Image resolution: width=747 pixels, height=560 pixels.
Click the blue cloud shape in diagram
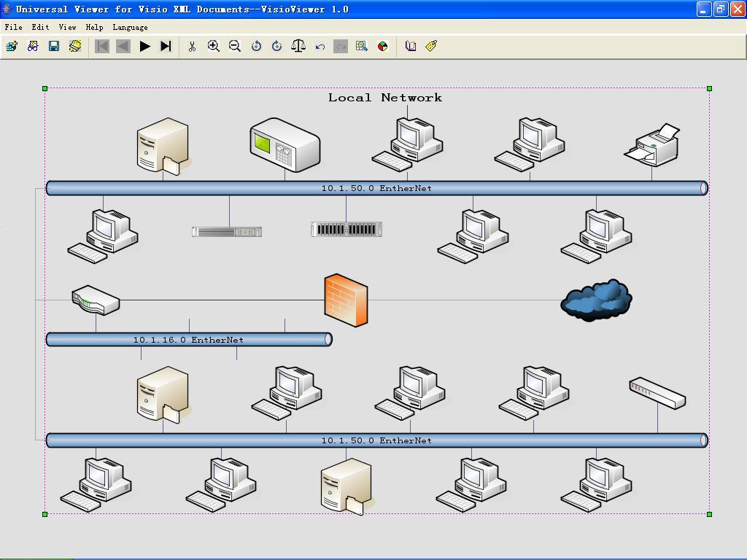point(596,300)
